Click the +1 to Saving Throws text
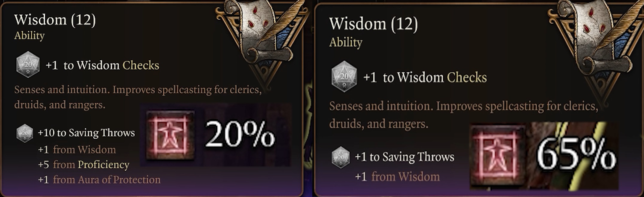Image resolution: width=644 pixels, height=197 pixels. coord(404,157)
